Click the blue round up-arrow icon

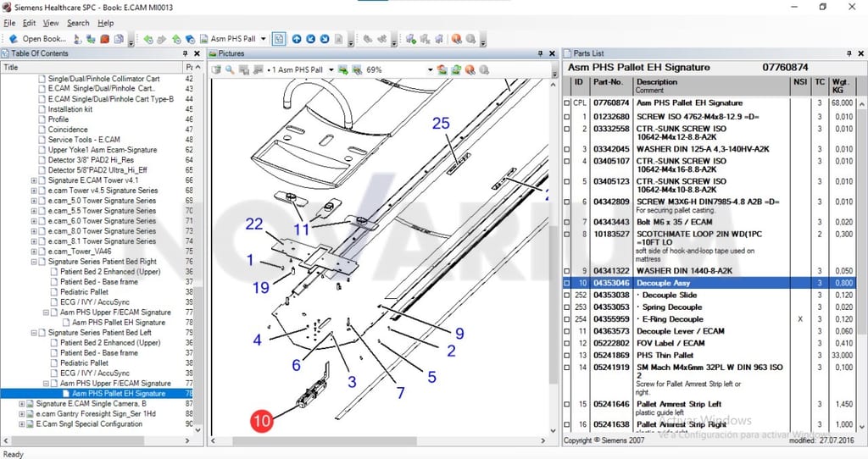click(297, 39)
